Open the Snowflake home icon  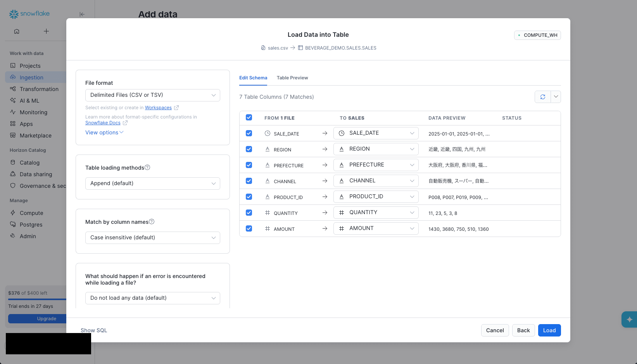(17, 31)
